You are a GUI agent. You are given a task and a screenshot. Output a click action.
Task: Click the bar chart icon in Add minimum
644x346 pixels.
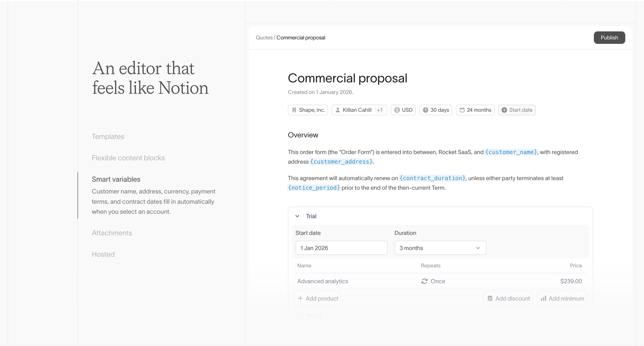click(543, 299)
